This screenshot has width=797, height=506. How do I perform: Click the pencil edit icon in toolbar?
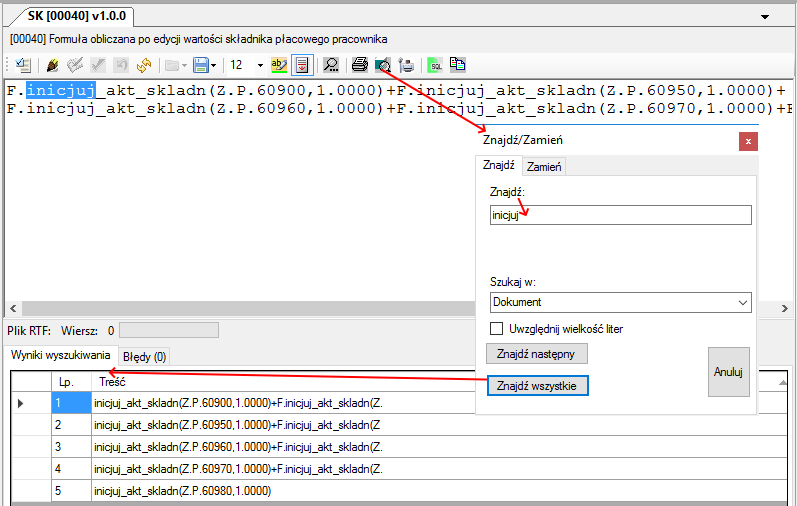coord(52,65)
